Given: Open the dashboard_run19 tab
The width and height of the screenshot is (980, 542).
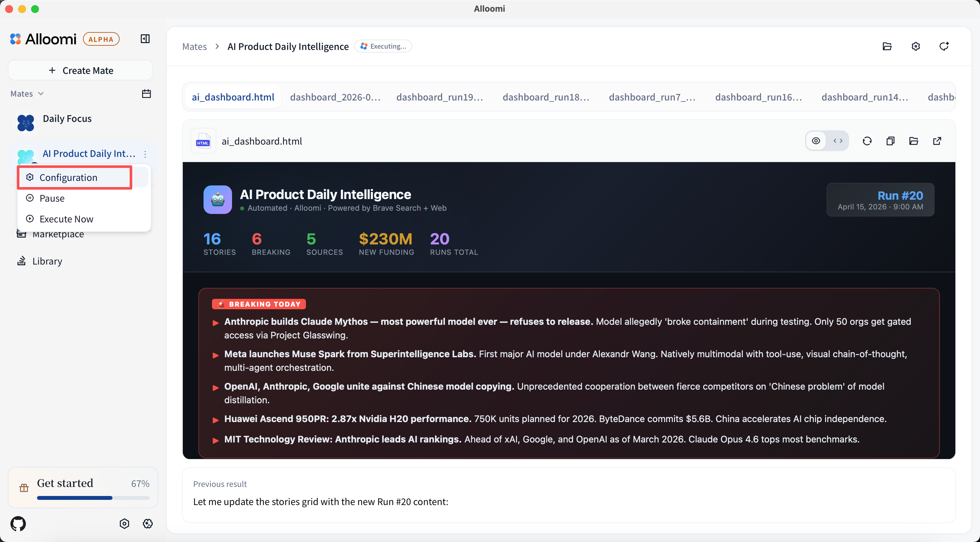Looking at the screenshot, I should click(x=440, y=97).
